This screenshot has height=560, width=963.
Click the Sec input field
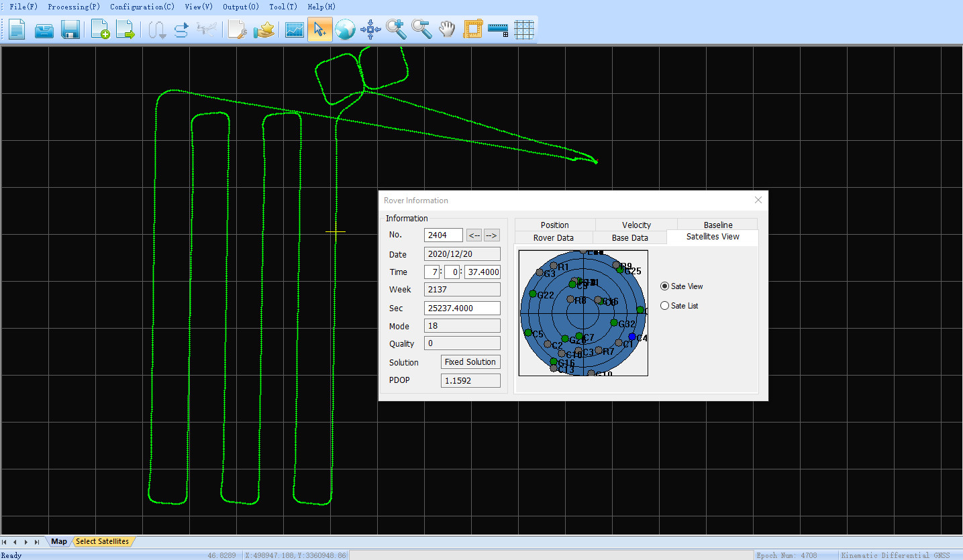click(462, 308)
